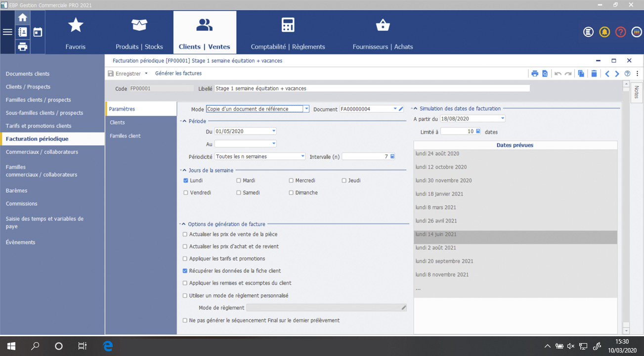The width and height of the screenshot is (644, 356).
Task: Click the Enregistrer save button
Action: [x=125, y=74]
